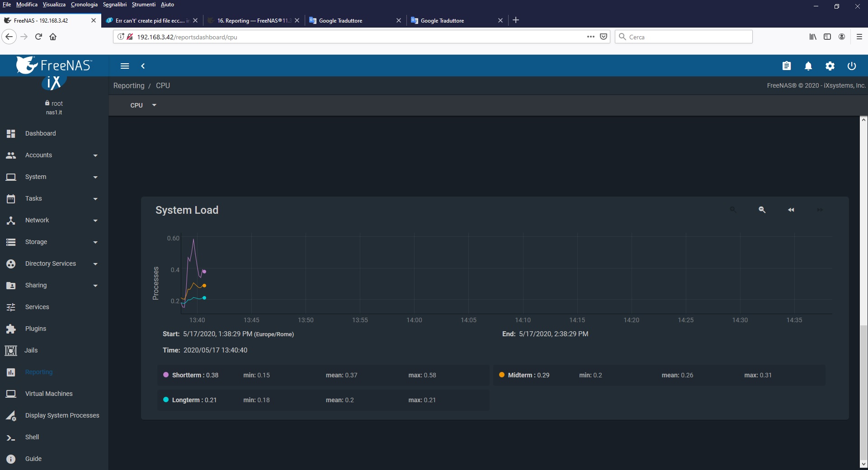Open the page actions ellipsis menu
This screenshot has height=470, width=868.
coord(591,37)
